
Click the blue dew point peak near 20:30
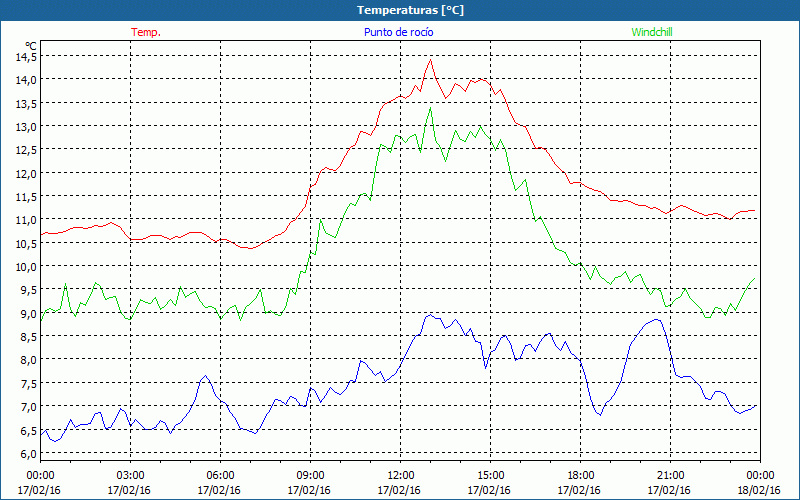[657, 319]
